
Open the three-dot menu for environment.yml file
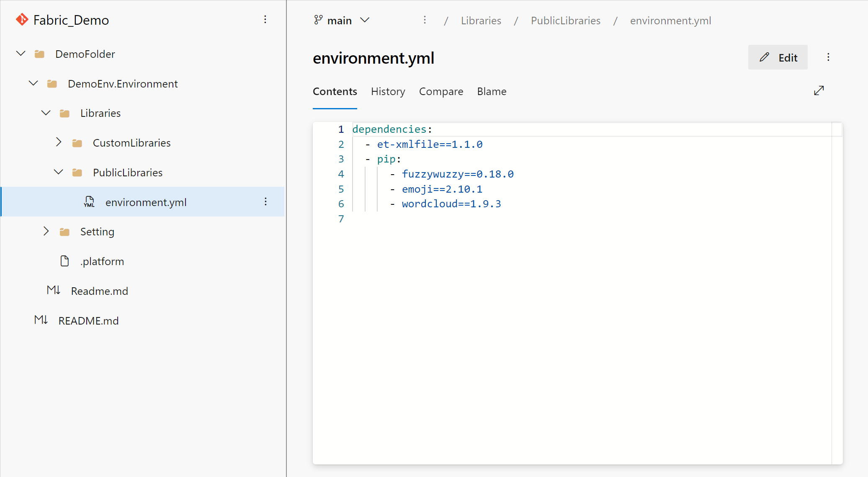(x=265, y=201)
